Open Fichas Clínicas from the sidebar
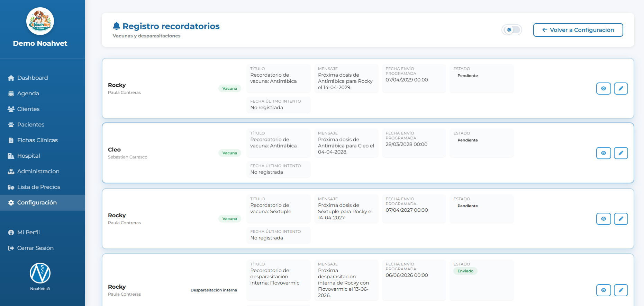The image size is (644, 306). coord(43,140)
